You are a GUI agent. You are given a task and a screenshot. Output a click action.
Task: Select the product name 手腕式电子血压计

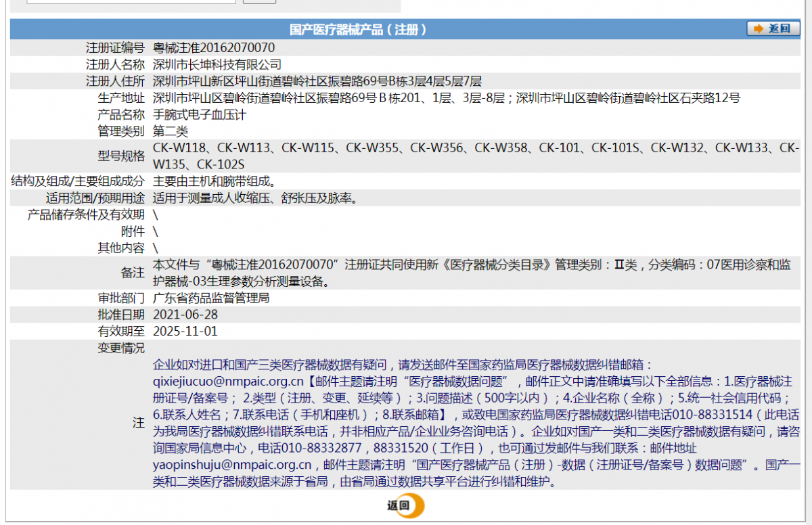[x=200, y=114]
